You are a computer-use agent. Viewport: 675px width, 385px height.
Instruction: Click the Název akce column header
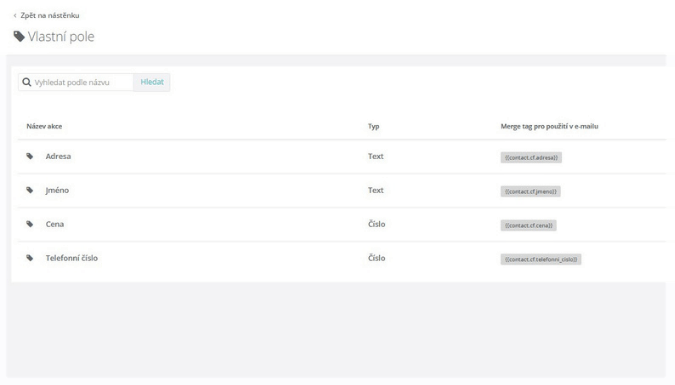(x=44, y=126)
